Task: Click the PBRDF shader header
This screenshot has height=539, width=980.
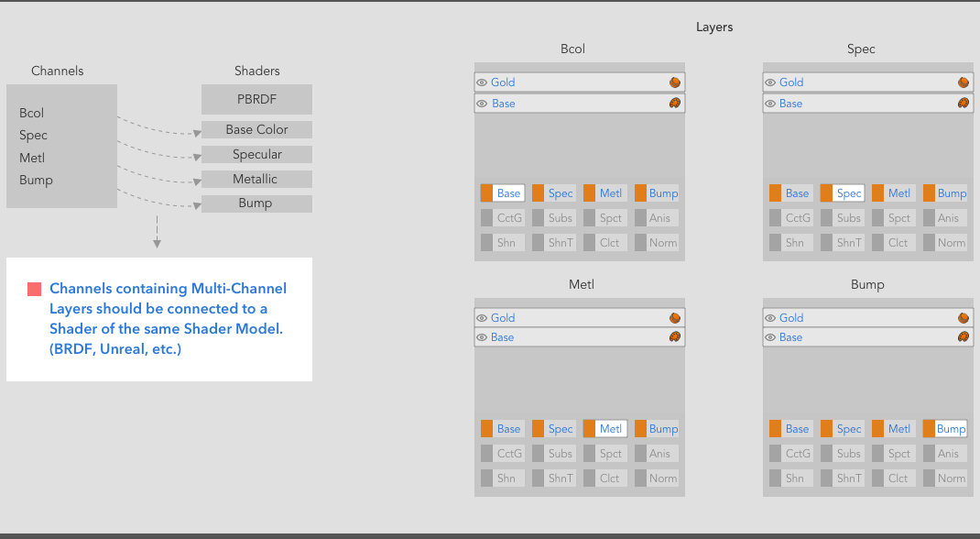Action: pyautogui.click(x=256, y=99)
